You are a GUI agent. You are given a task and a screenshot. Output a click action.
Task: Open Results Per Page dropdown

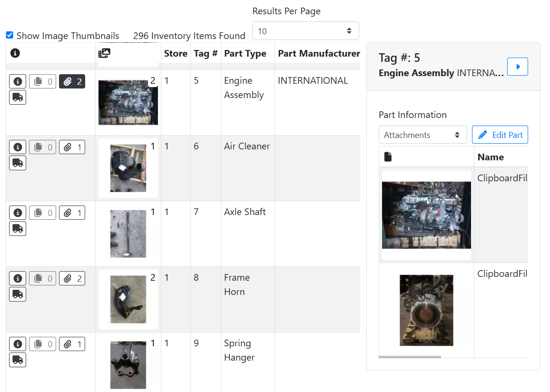coord(305,31)
